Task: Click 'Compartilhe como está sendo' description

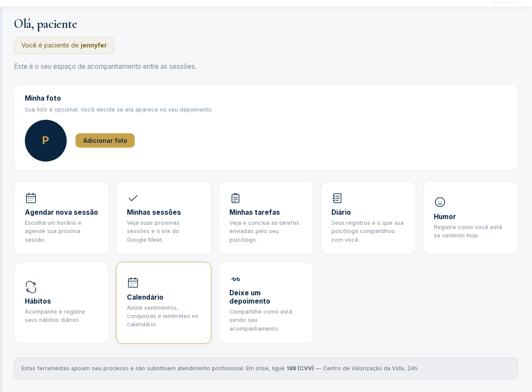Action: click(261, 320)
